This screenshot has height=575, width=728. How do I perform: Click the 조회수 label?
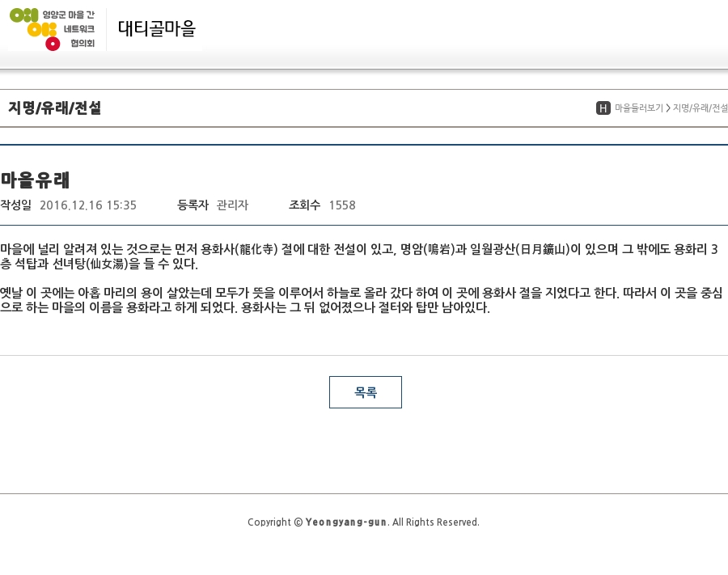[305, 205]
